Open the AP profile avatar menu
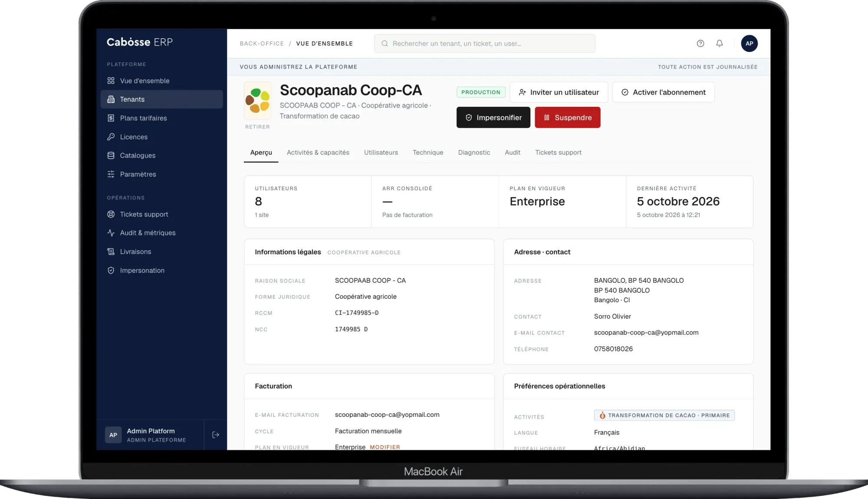The image size is (868, 499). click(x=749, y=43)
